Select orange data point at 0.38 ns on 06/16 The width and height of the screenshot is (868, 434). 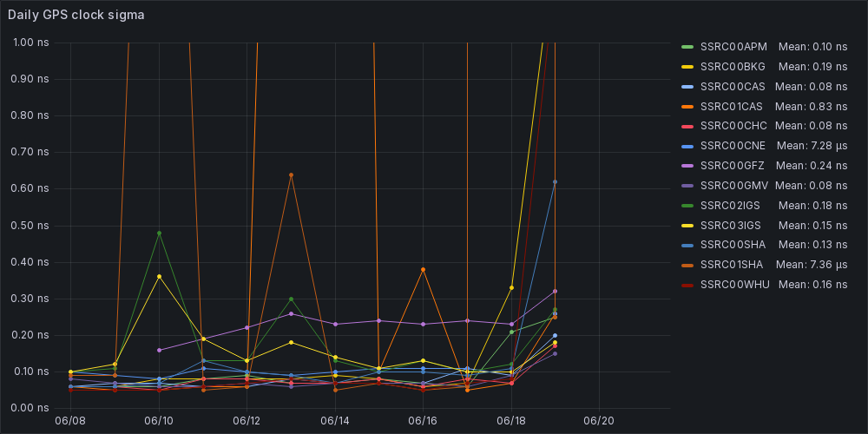tap(423, 269)
